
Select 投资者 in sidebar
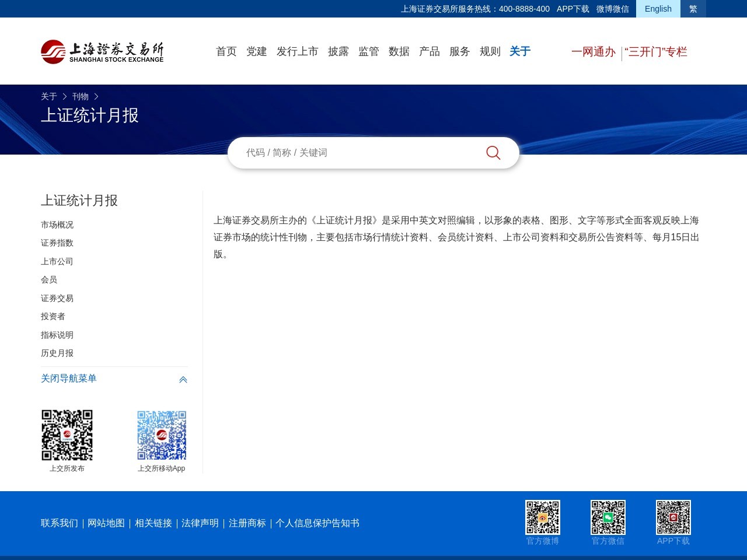click(x=53, y=316)
